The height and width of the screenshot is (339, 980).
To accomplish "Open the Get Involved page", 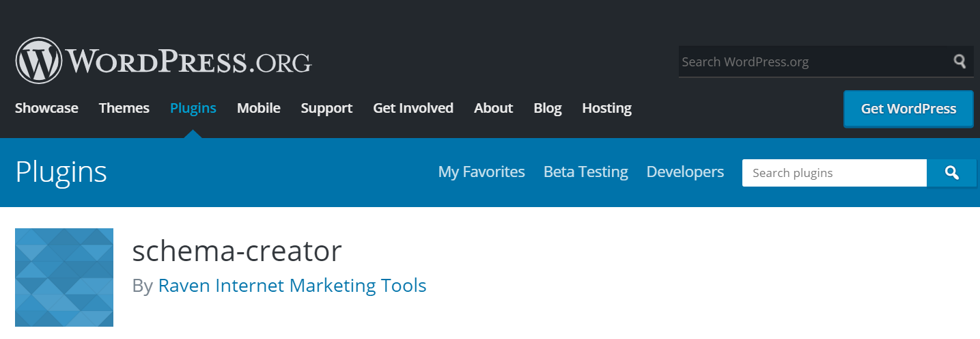I will coord(413,108).
